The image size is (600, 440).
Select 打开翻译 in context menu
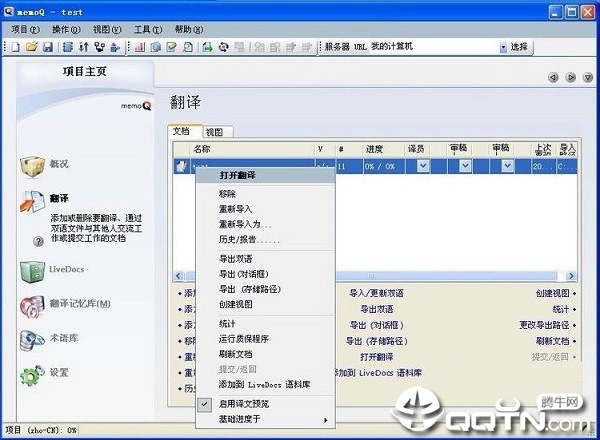click(265, 176)
